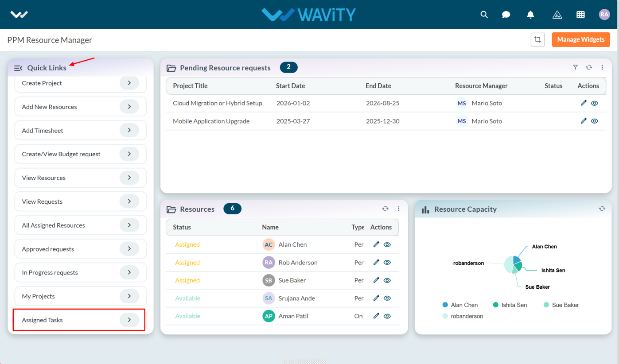Screen dimensions: 619x364
Task: Click the Mobile Application Upgrade project title
Action: 211,121
